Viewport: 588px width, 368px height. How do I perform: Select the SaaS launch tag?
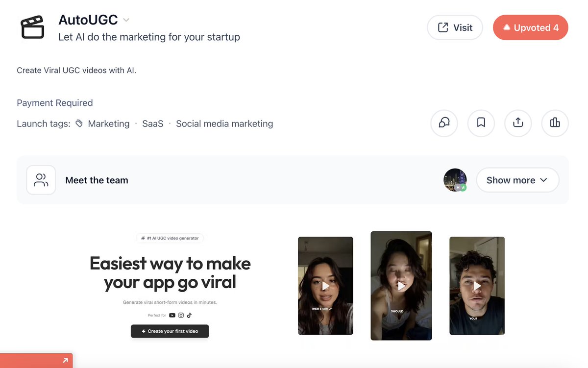coord(153,123)
